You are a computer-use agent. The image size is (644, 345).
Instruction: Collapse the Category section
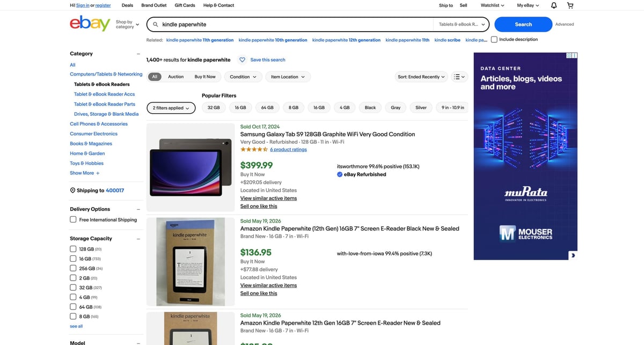[138, 54]
